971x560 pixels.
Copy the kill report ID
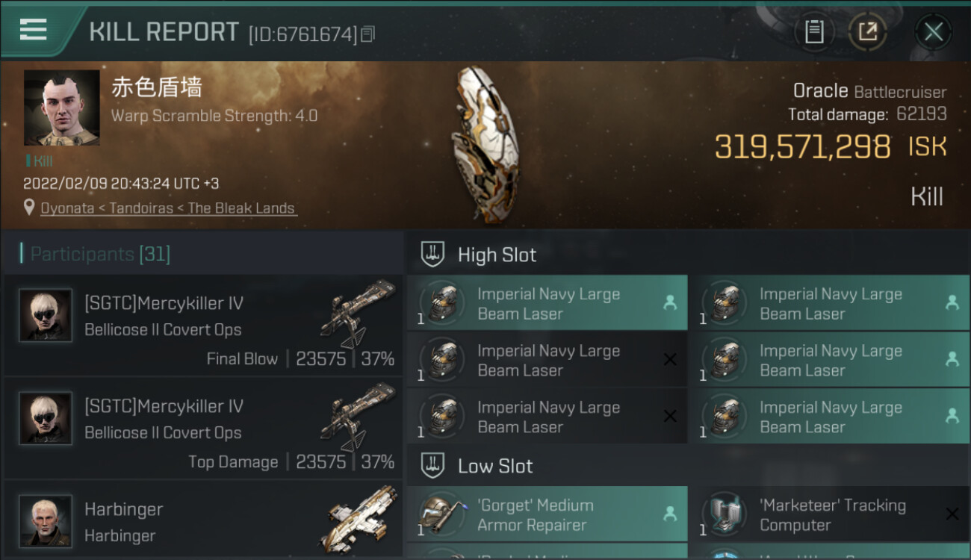tap(367, 34)
